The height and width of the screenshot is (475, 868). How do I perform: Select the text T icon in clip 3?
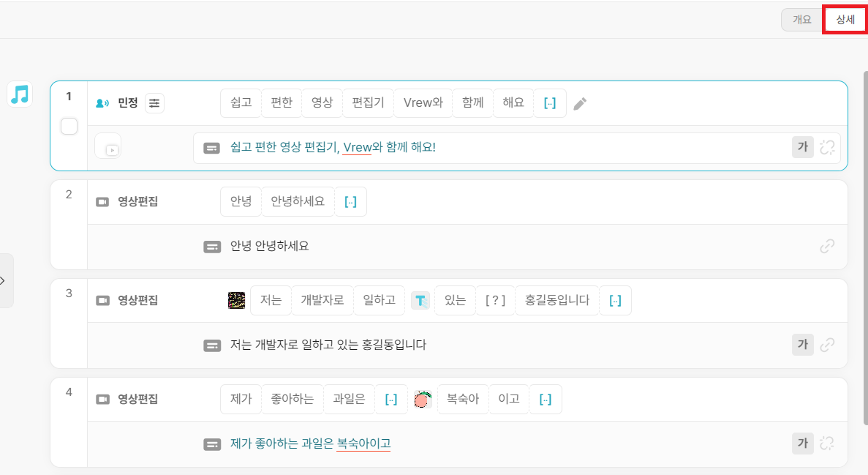coord(420,300)
